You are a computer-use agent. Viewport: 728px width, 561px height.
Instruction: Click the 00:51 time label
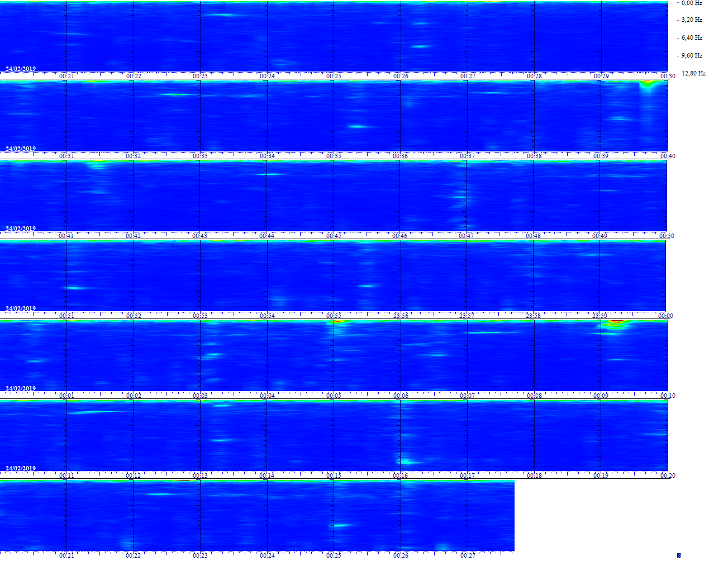(x=66, y=316)
